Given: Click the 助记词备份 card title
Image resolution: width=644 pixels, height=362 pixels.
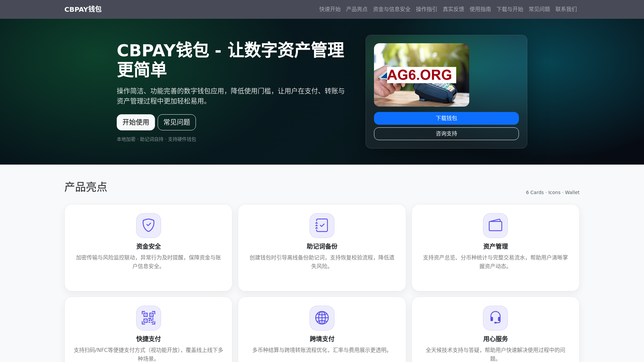Looking at the screenshot, I should (x=322, y=246).
